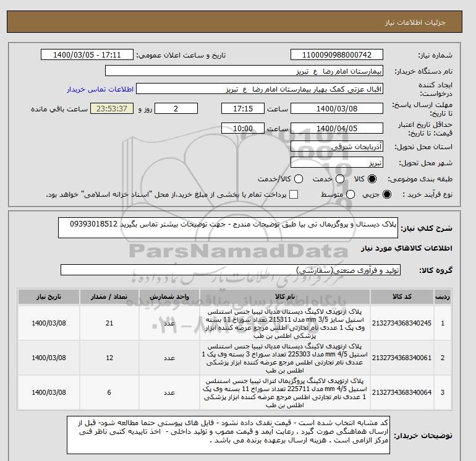Click the واحد شمارش column header

tap(169, 297)
